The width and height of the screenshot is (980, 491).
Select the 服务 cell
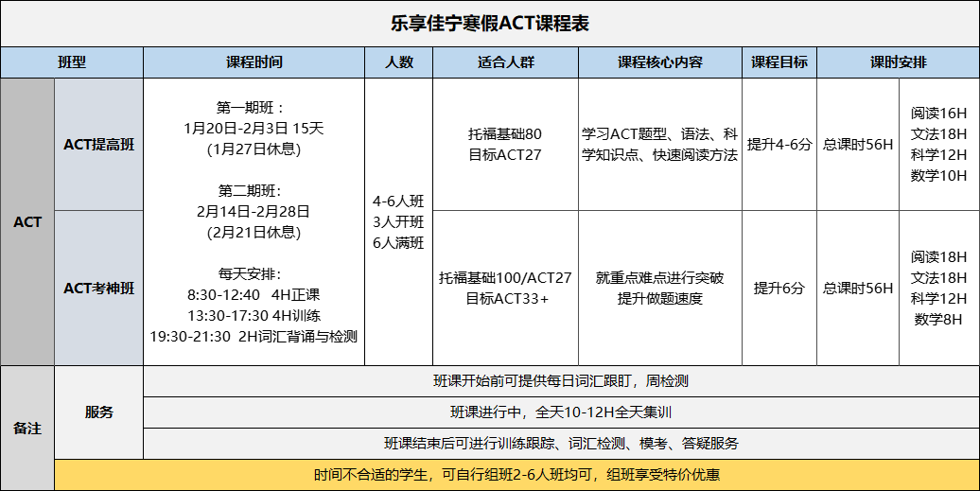coord(98,412)
